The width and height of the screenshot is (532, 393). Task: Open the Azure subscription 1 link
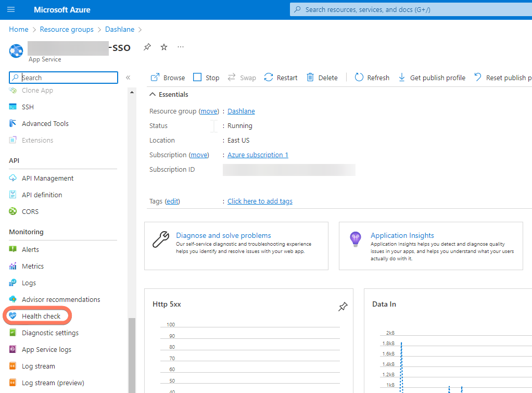click(258, 155)
